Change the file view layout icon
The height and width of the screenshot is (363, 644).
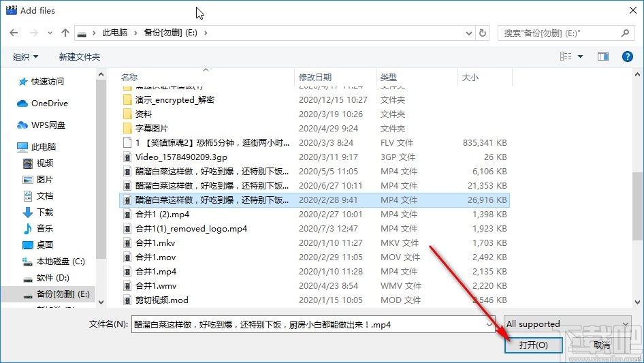(x=566, y=57)
